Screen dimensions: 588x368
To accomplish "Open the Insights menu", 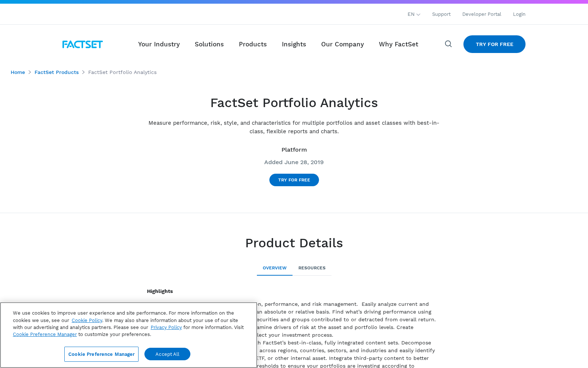I will pos(294,44).
